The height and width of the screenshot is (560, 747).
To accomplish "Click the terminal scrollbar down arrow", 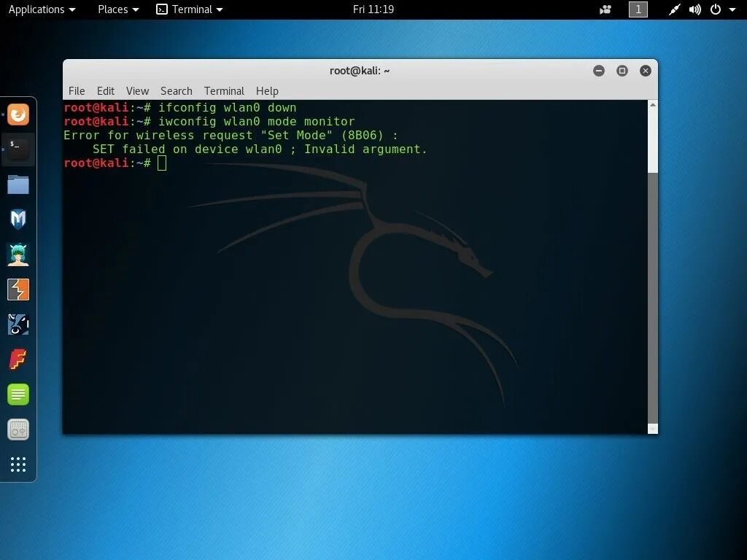I will click(x=653, y=429).
